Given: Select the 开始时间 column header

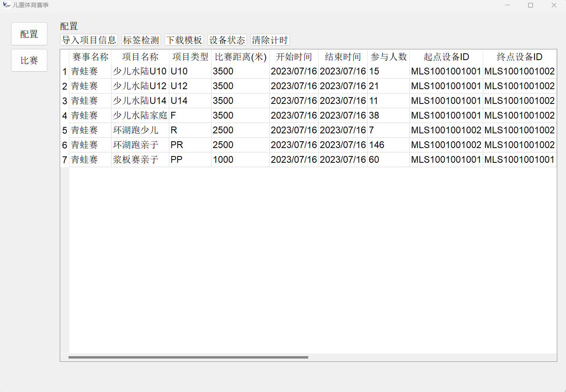Looking at the screenshot, I should 294,57.
